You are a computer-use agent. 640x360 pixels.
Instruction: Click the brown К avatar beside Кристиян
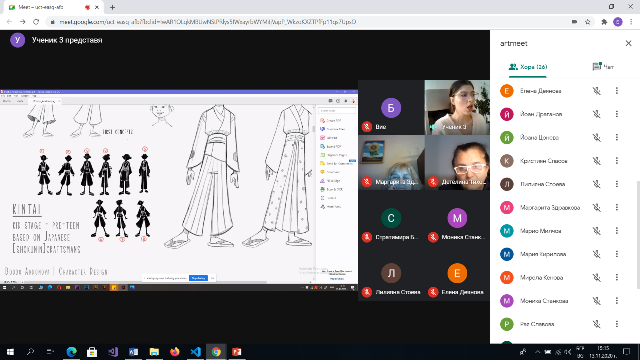(x=507, y=161)
